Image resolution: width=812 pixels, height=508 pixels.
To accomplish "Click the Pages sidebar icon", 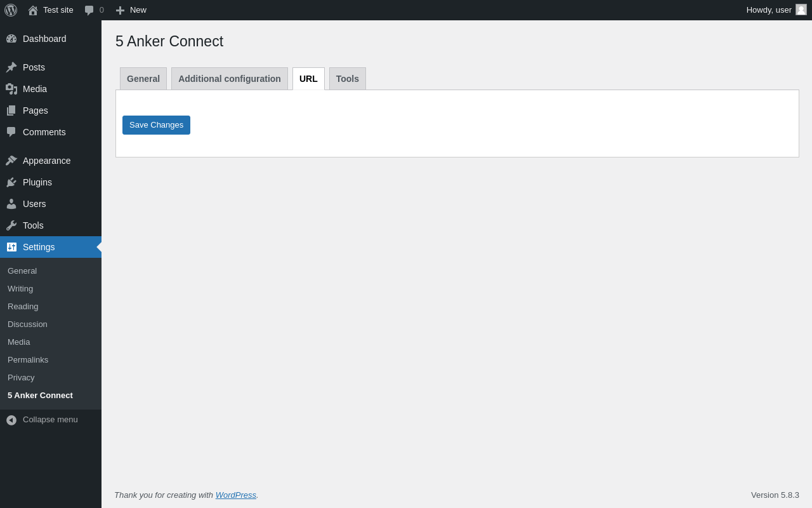I will tap(11, 110).
